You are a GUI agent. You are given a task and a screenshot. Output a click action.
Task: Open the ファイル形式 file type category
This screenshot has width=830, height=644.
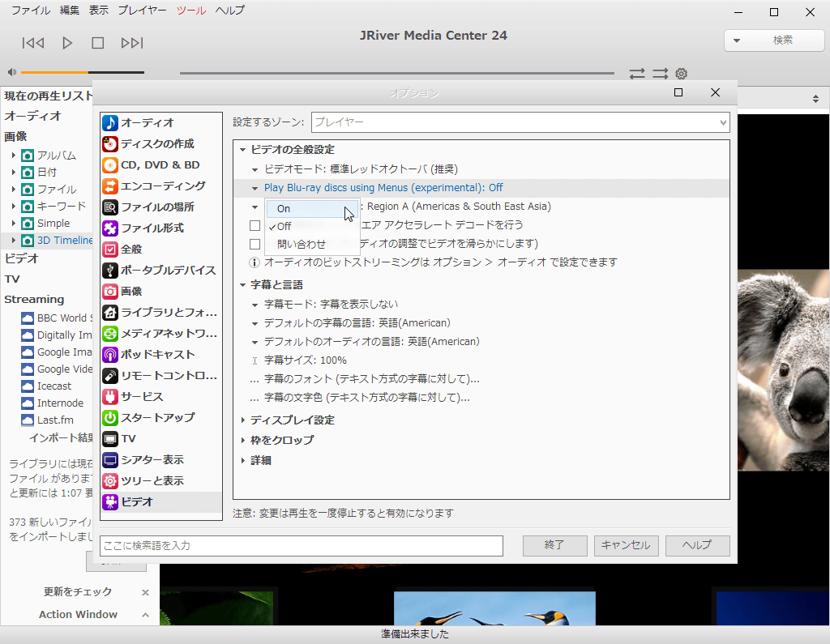coord(161,228)
